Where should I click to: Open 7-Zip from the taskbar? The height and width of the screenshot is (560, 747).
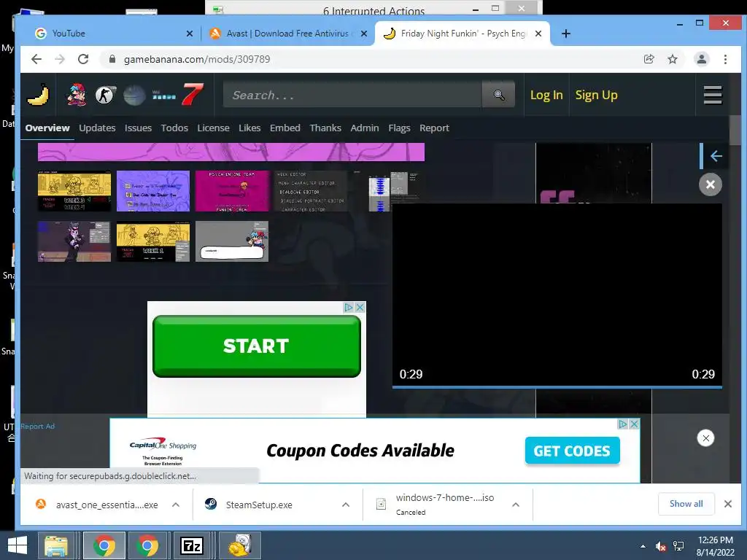tap(192, 545)
